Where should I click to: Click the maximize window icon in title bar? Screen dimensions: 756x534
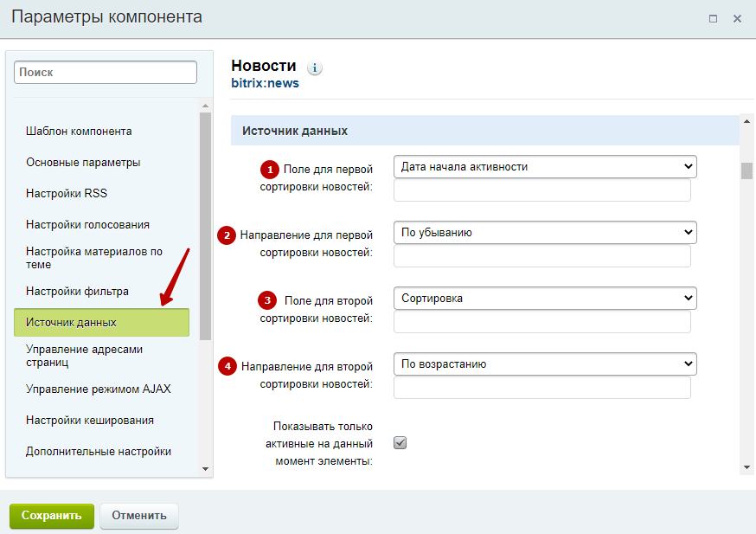[x=713, y=19]
